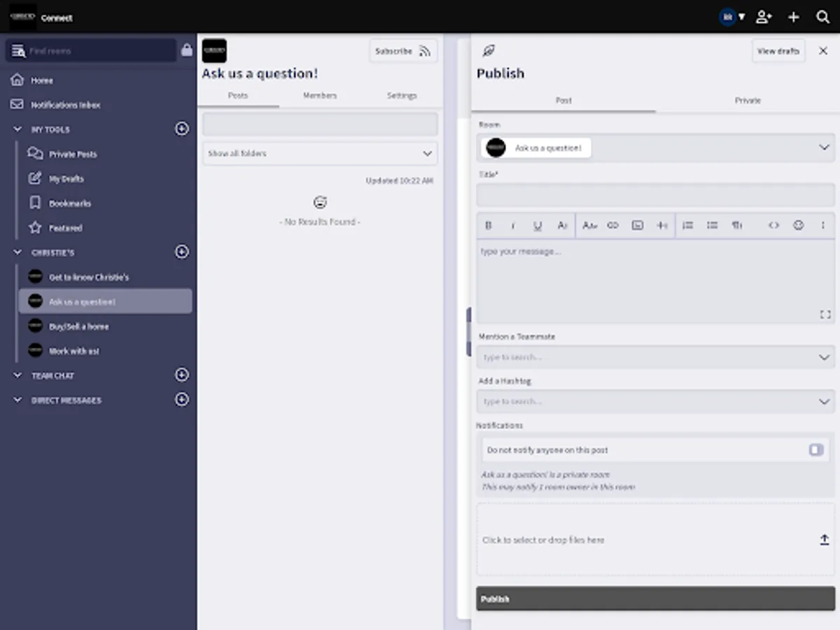Insert a link in the message

pyautogui.click(x=613, y=225)
